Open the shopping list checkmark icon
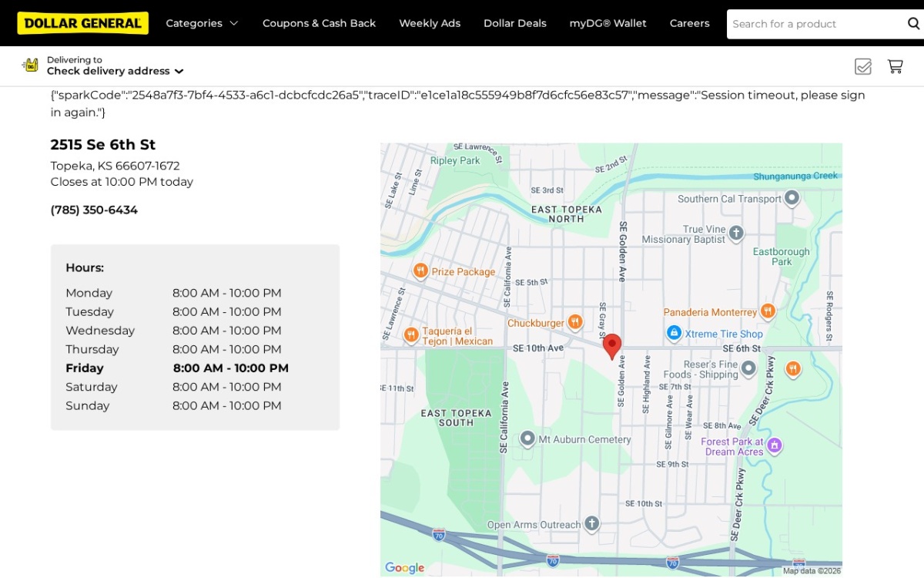 [x=863, y=66]
